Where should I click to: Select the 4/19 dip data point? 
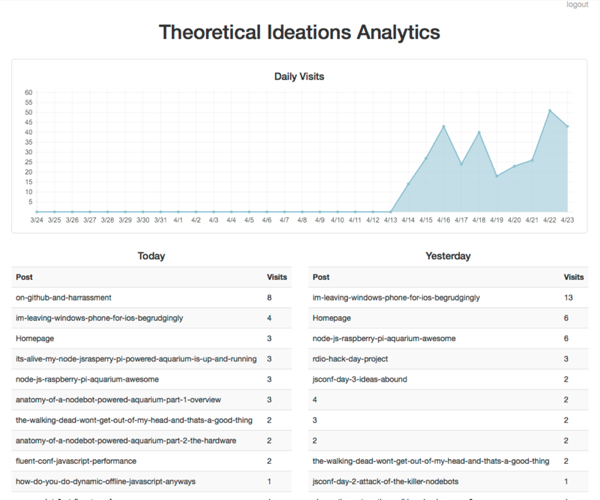coord(497,176)
